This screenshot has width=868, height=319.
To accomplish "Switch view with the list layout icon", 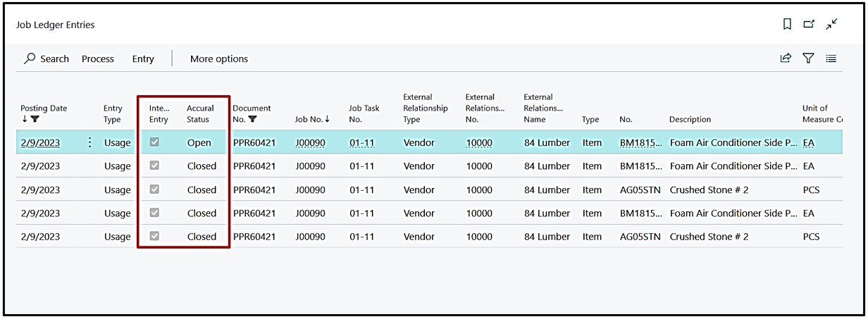I will point(831,58).
